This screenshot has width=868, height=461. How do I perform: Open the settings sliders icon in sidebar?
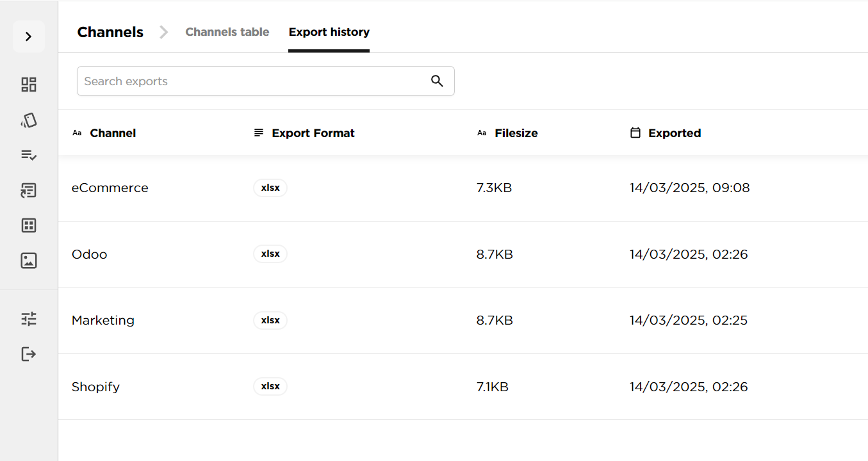click(x=29, y=319)
